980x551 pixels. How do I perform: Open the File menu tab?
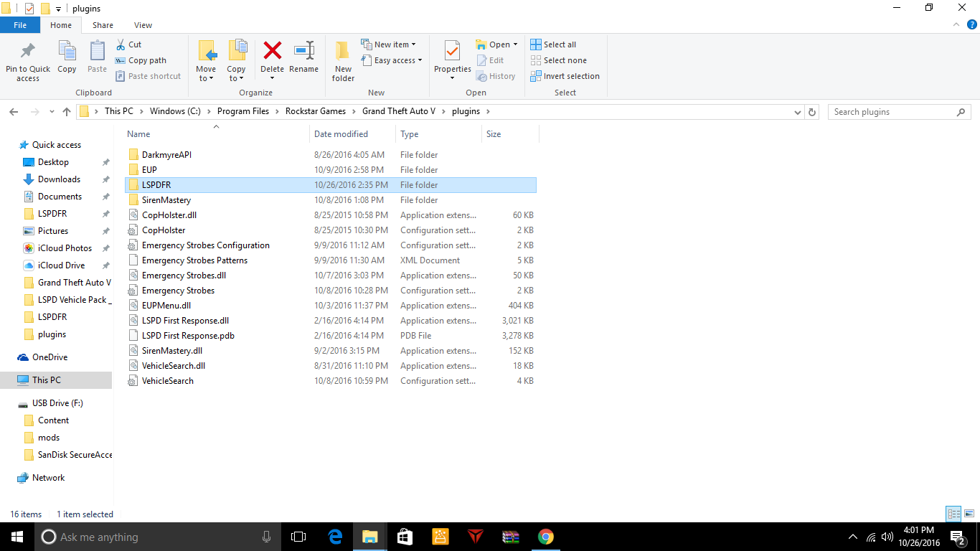click(20, 25)
